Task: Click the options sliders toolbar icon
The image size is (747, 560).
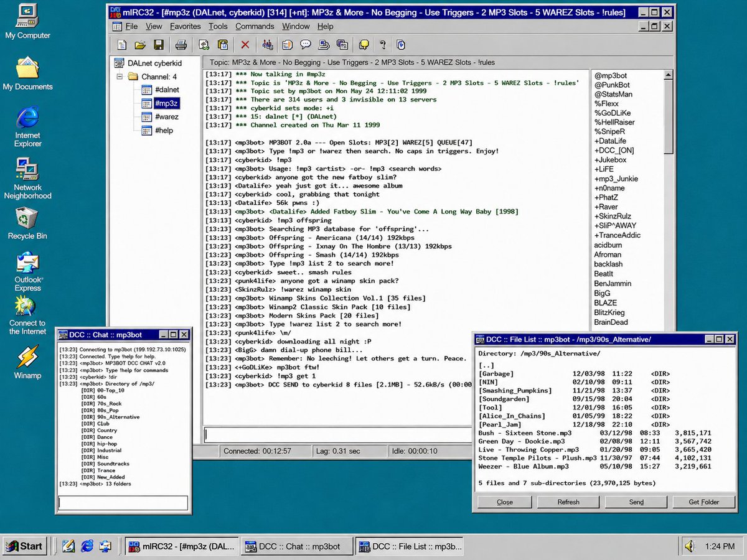Action: click(x=268, y=45)
